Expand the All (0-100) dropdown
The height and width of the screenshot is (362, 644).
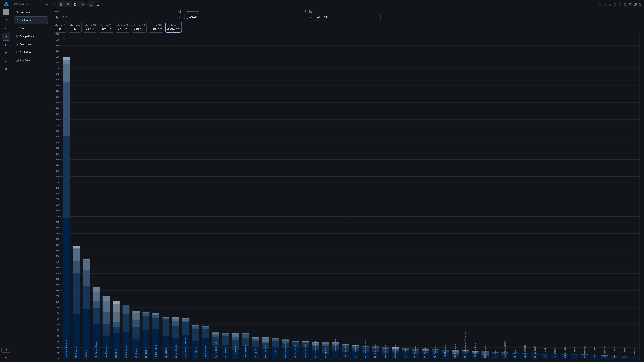(x=347, y=17)
